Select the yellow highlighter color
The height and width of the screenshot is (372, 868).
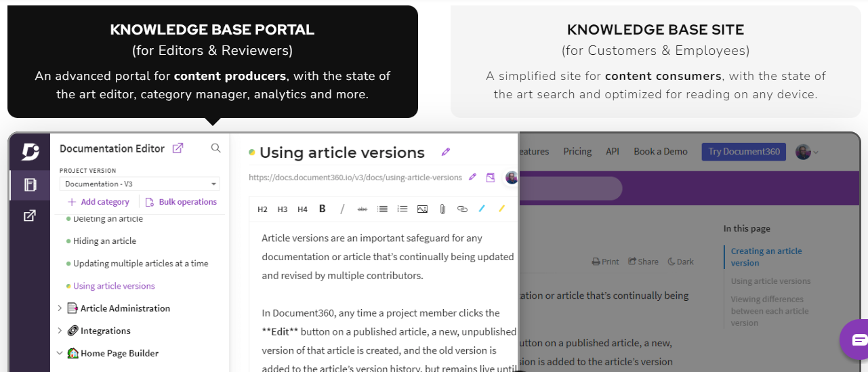coord(502,209)
